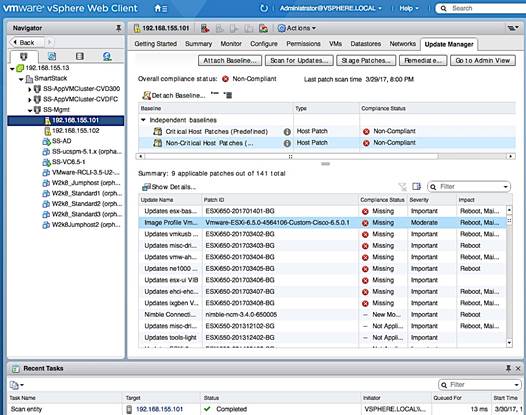Select the SS-AD virtual machine

[x=61, y=141]
